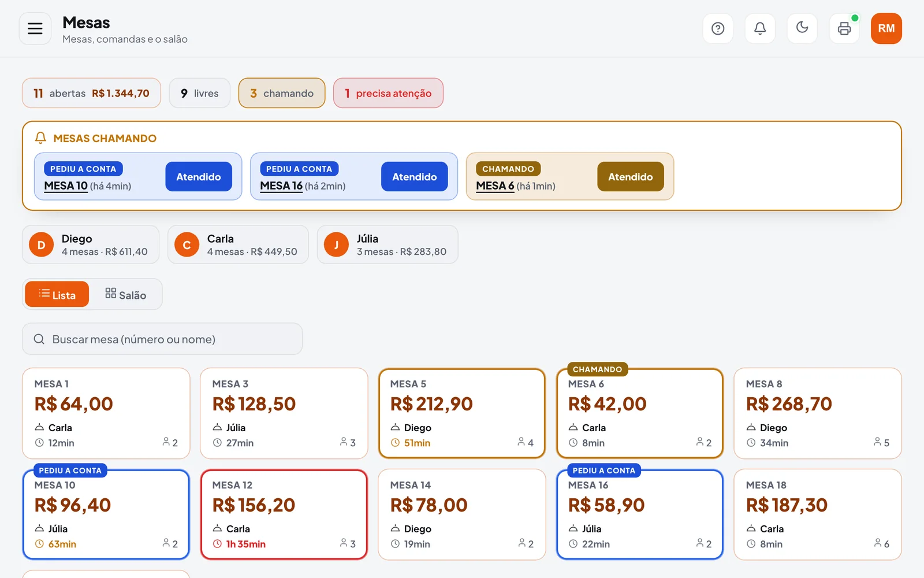Mark Mesa 10 as Atendido
Screen dimensions: 924x578
pos(199,176)
